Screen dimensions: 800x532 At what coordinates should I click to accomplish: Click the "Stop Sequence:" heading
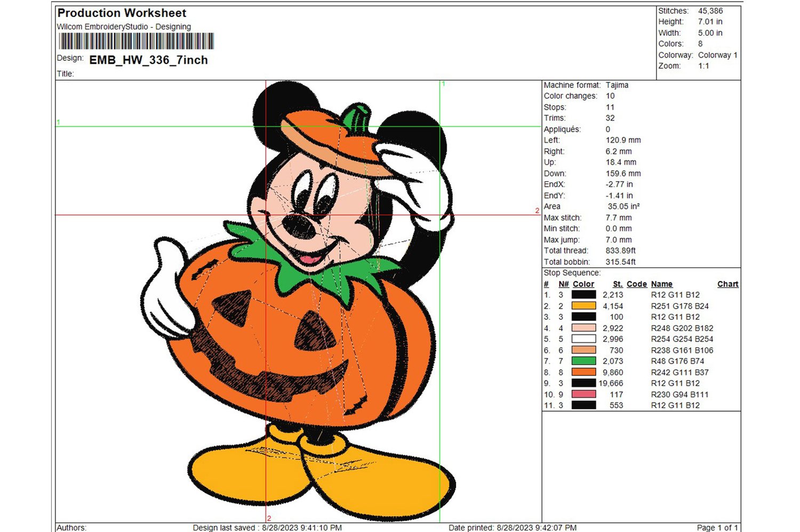point(572,273)
